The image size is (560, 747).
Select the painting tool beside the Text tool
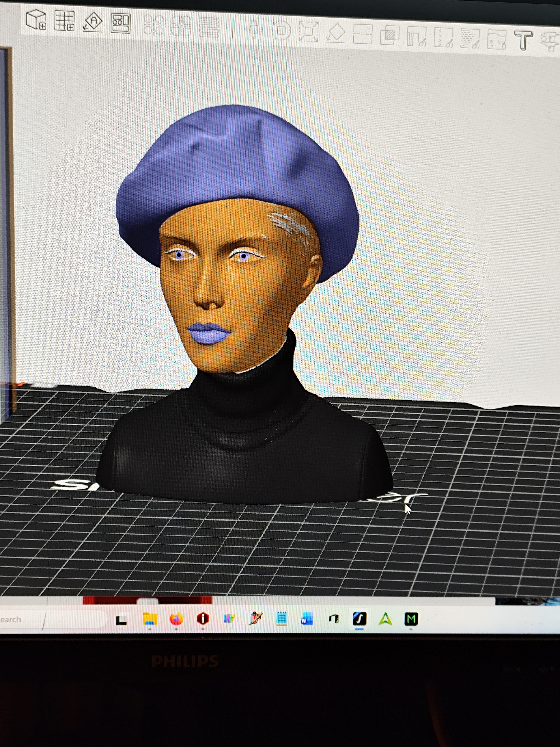pyautogui.click(x=496, y=40)
